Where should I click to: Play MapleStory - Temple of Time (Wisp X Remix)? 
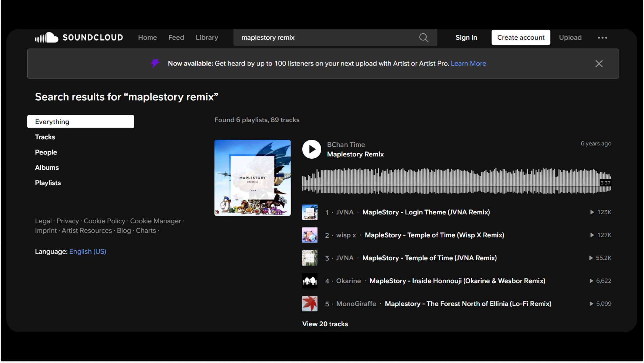point(434,235)
